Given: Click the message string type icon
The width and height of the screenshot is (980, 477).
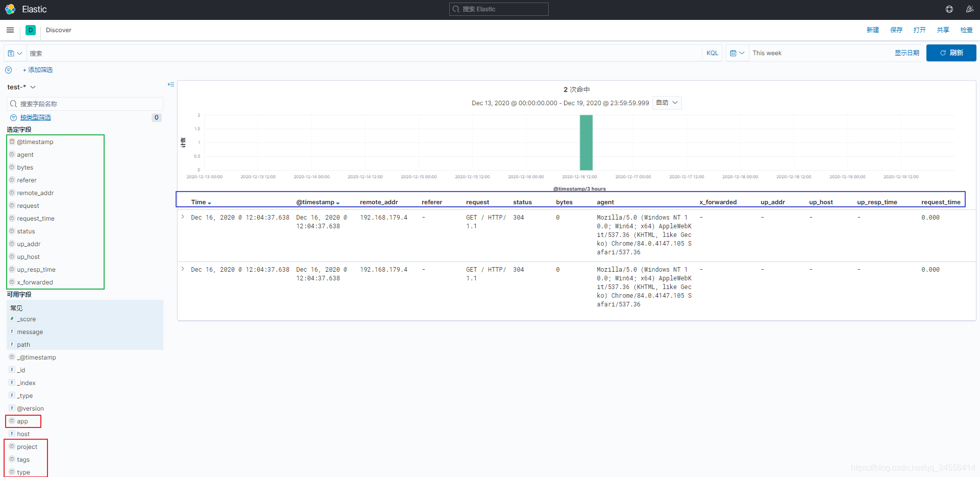Looking at the screenshot, I should click(12, 331).
